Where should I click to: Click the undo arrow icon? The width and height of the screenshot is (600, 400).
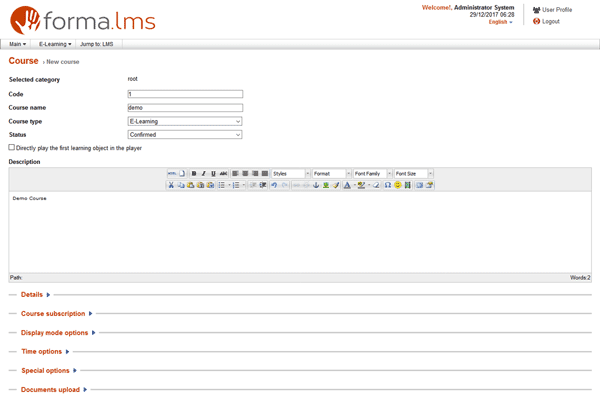(274, 185)
